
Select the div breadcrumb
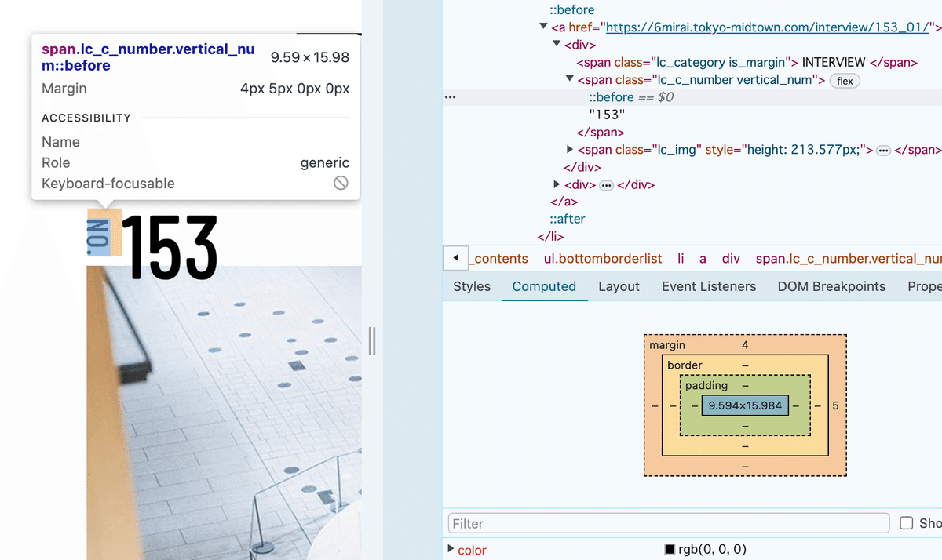tap(731, 258)
